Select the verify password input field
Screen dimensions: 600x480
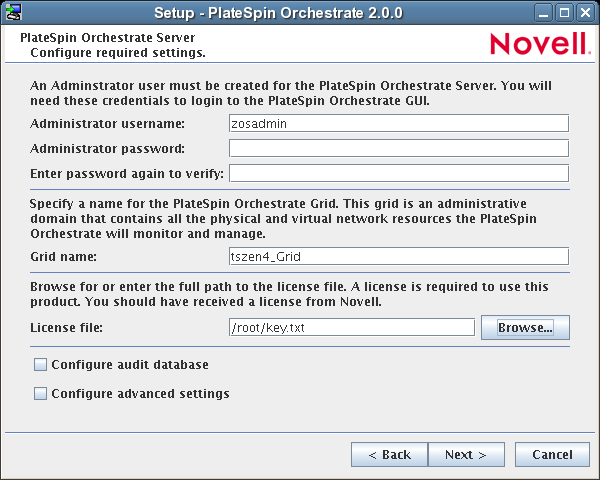click(398, 173)
